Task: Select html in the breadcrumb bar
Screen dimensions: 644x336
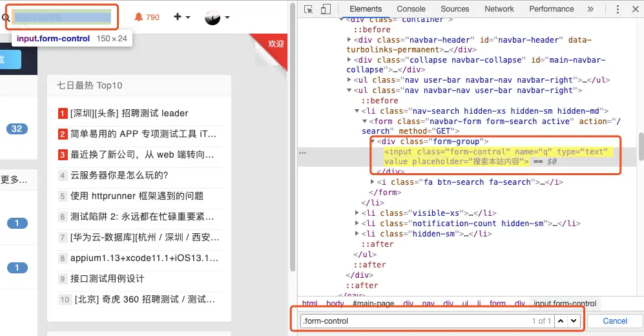Action: (x=309, y=303)
